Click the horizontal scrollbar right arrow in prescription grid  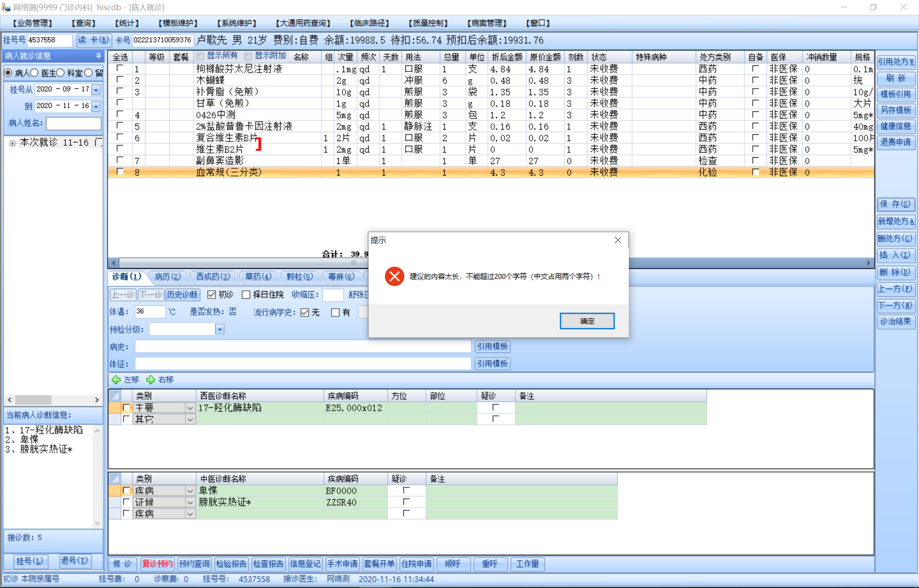point(869,263)
